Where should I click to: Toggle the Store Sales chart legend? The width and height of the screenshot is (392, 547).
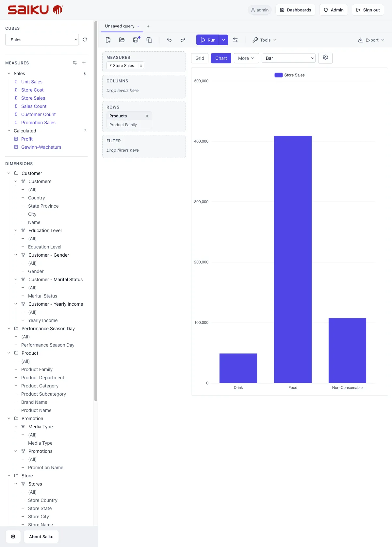pos(289,75)
